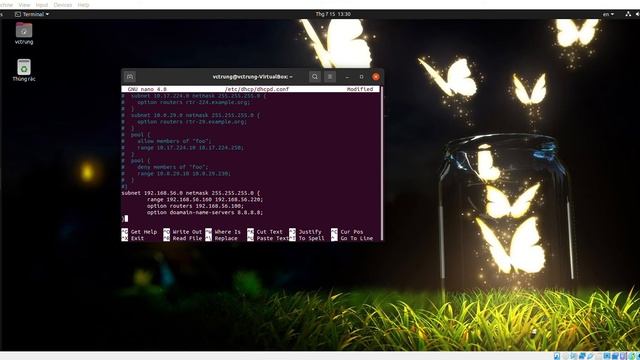Click the Get Help shortcut in nano
640x360 pixels.
point(139,231)
